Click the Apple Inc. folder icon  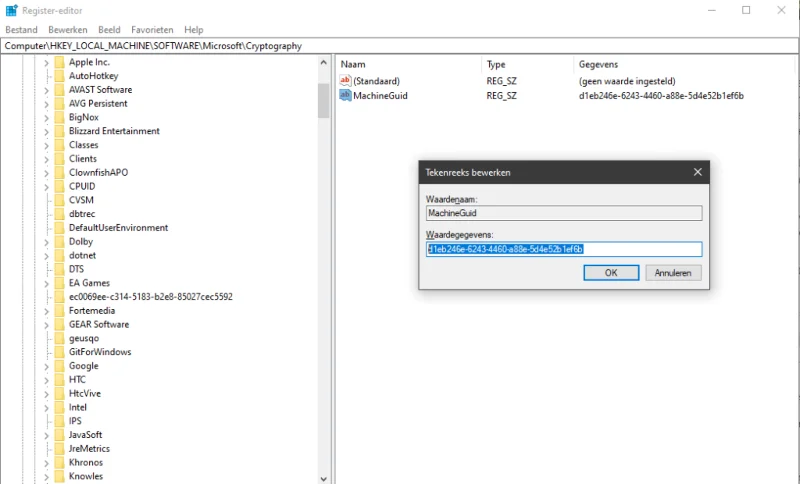(x=60, y=62)
